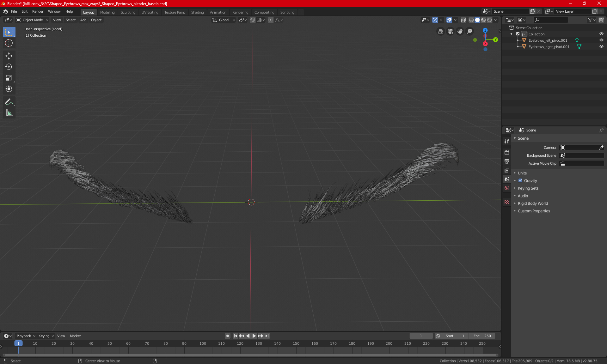This screenshot has width=607, height=364.
Task: Toggle Collection exclude checkbox in outliner
Action: [518, 34]
